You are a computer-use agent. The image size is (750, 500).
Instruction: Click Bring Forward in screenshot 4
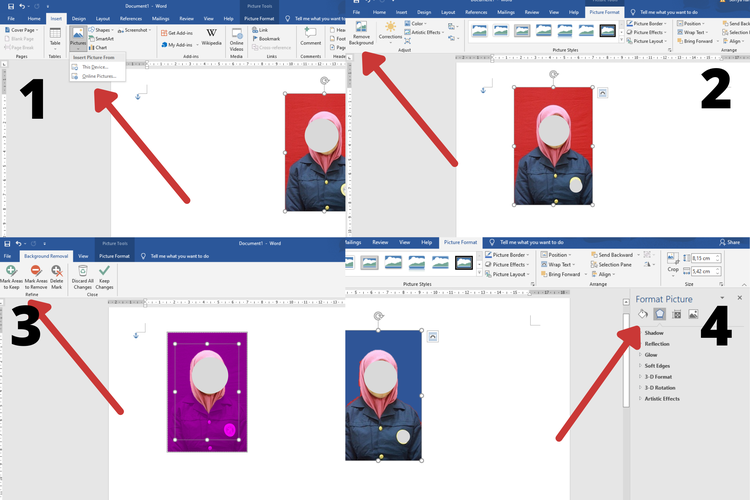[x=563, y=275]
